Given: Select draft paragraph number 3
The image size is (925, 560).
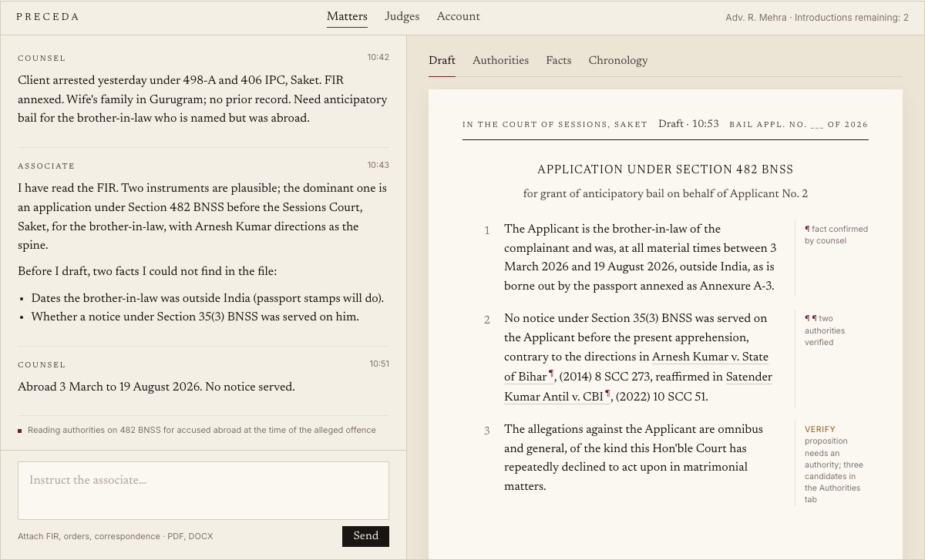Looking at the screenshot, I should click(x=487, y=431).
